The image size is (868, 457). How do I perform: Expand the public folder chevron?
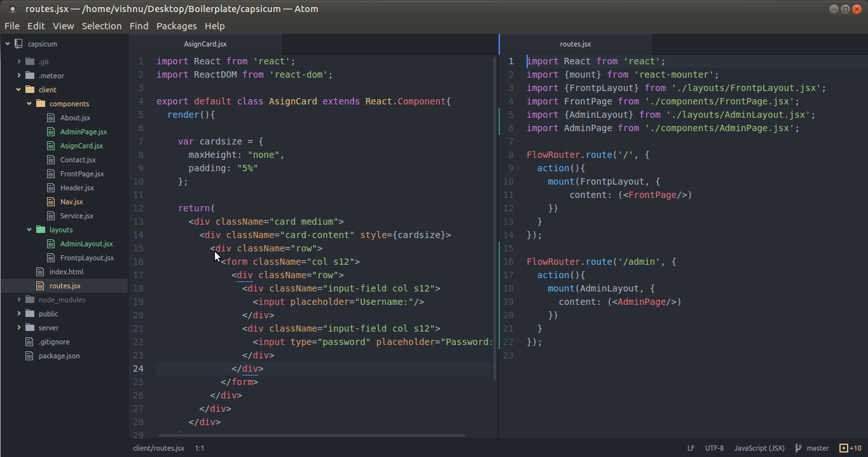[x=19, y=314]
